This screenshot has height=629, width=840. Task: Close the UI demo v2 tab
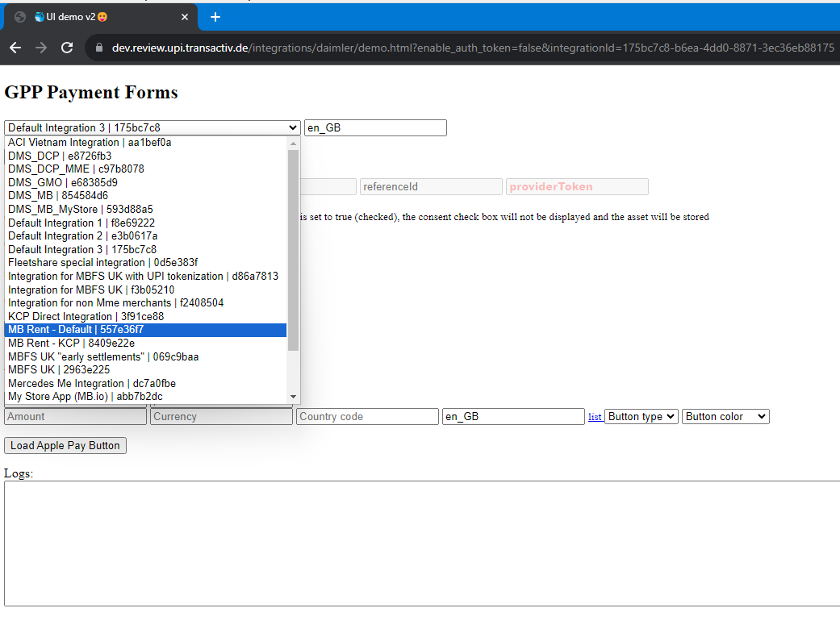(x=185, y=17)
